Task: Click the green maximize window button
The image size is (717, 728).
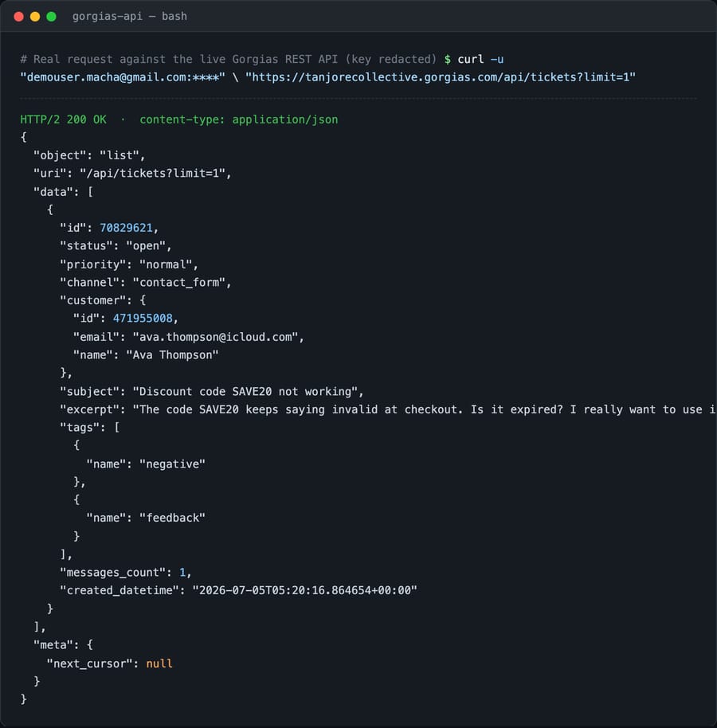Action: 52,17
